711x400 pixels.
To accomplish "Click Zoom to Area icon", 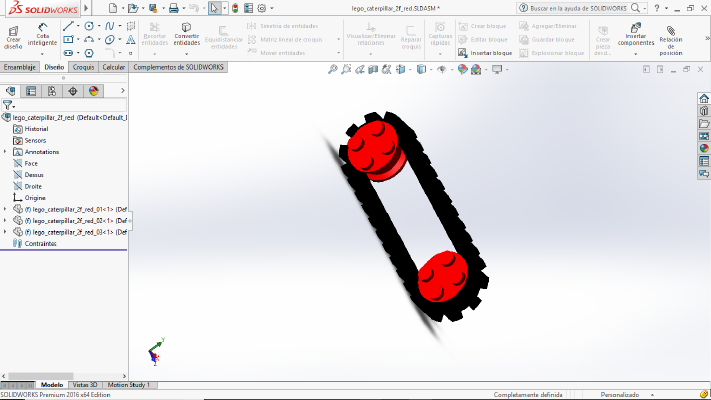I will click(x=346, y=69).
